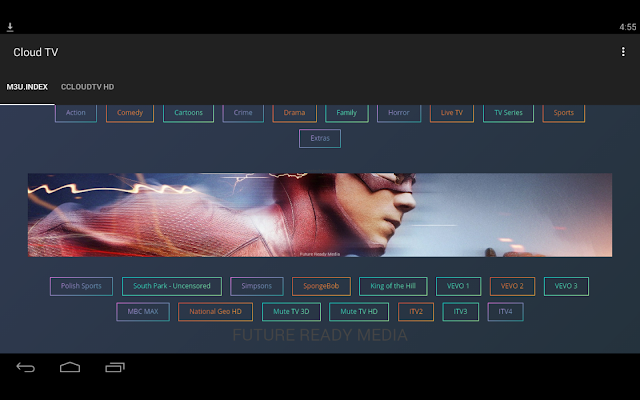Play South Park - Uncensored channel

pos(172,286)
